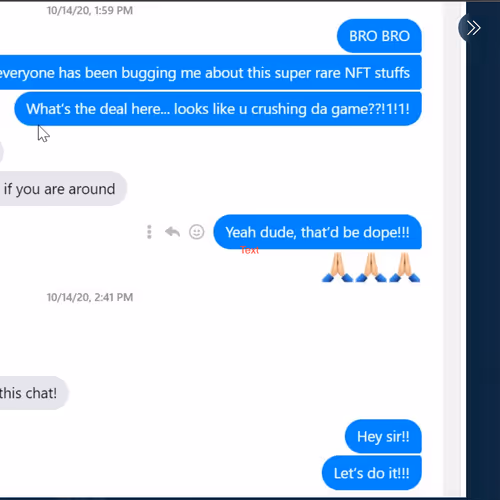
Task: Click the praying hands emoji message
Action: click(371, 268)
